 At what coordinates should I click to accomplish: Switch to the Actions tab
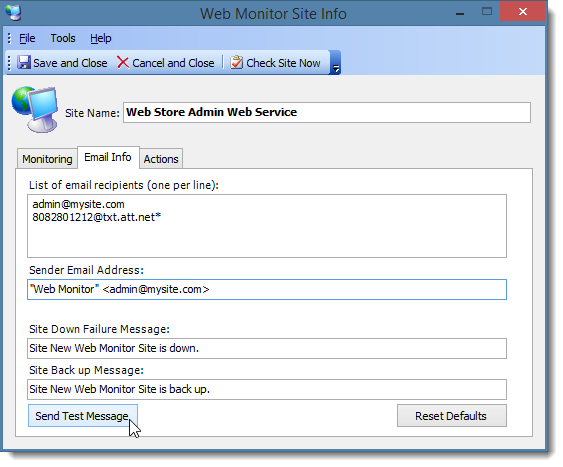161,159
